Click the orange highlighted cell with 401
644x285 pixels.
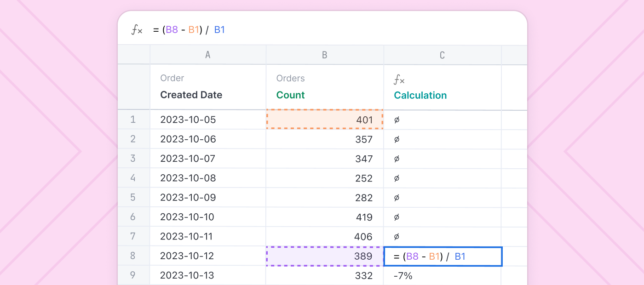click(325, 120)
